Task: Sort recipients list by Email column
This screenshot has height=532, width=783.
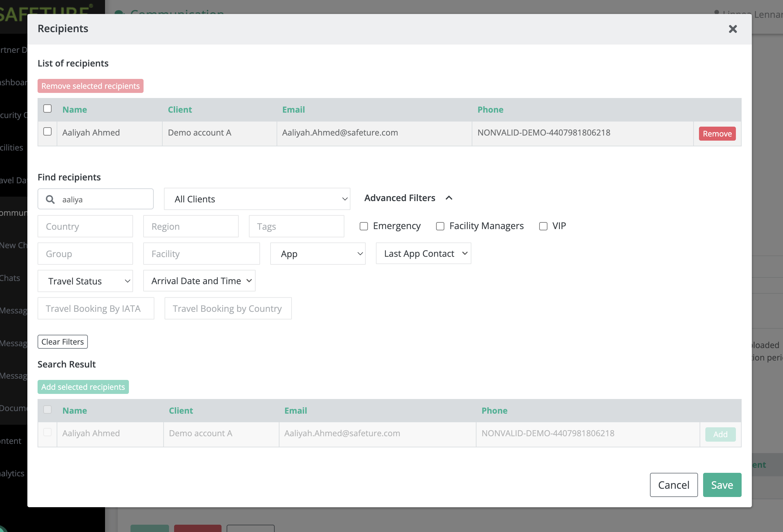Action: click(x=293, y=110)
